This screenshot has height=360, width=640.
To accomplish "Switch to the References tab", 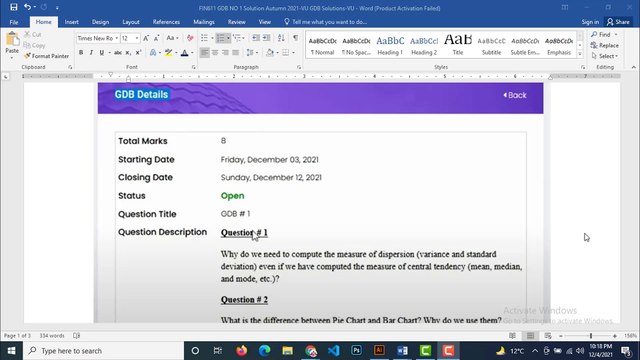I will [166, 22].
